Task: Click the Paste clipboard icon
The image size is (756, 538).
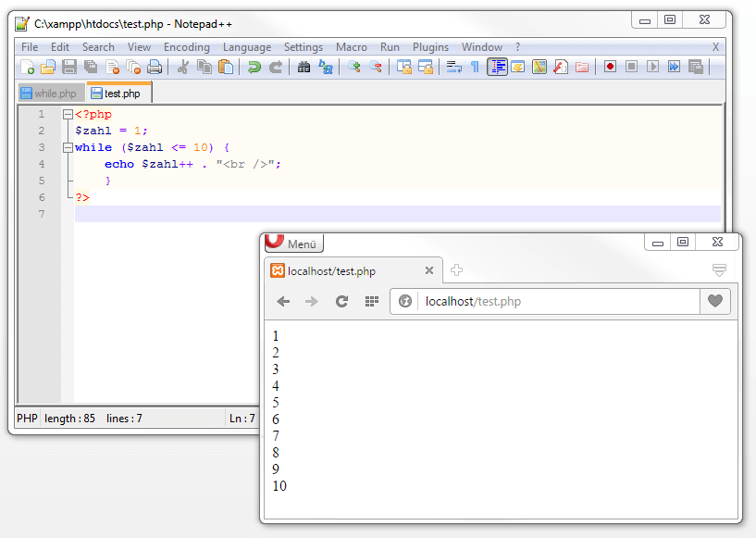Action: (x=226, y=67)
